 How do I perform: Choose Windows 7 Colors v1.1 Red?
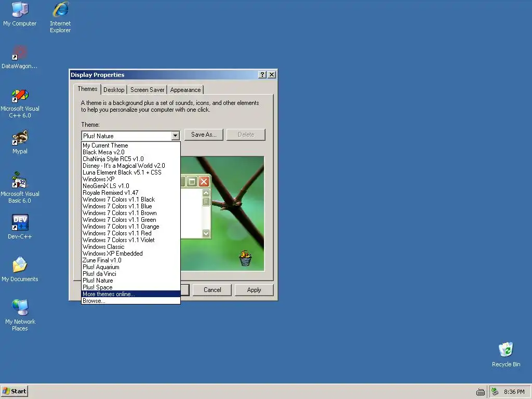[130, 233]
